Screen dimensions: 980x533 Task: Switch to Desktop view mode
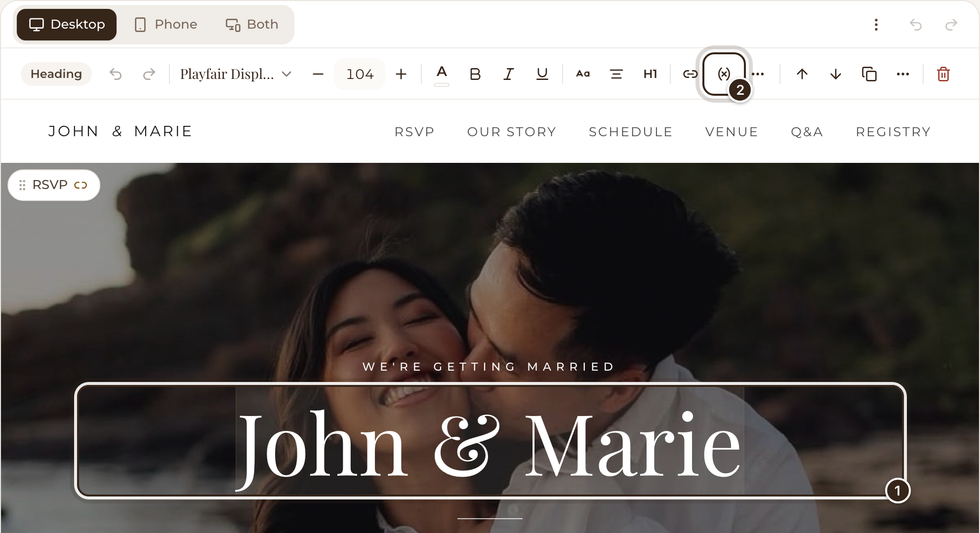(x=67, y=24)
